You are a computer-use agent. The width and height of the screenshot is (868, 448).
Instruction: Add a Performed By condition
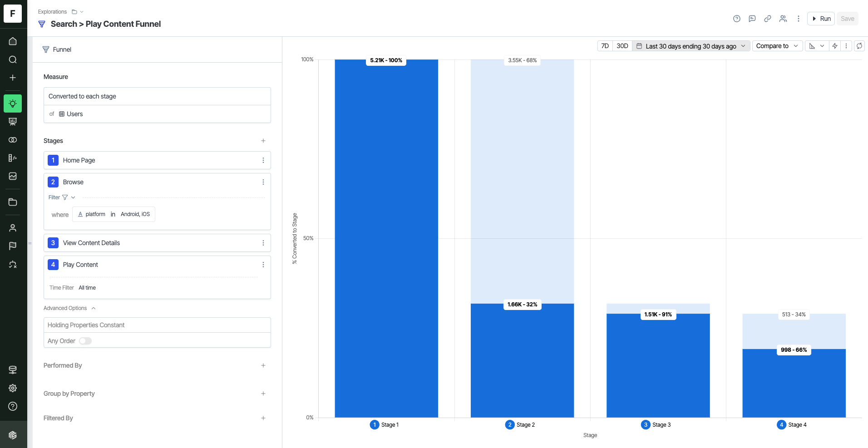(263, 365)
